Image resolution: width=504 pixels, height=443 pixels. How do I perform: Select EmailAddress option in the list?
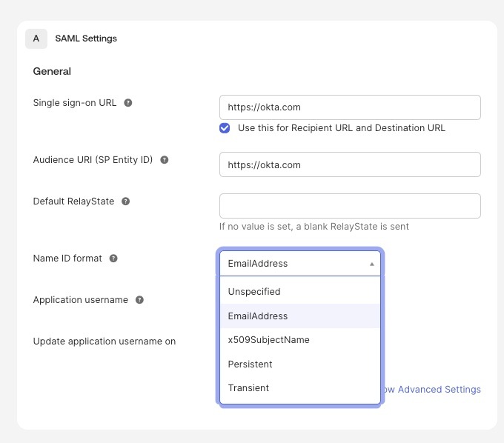300,316
